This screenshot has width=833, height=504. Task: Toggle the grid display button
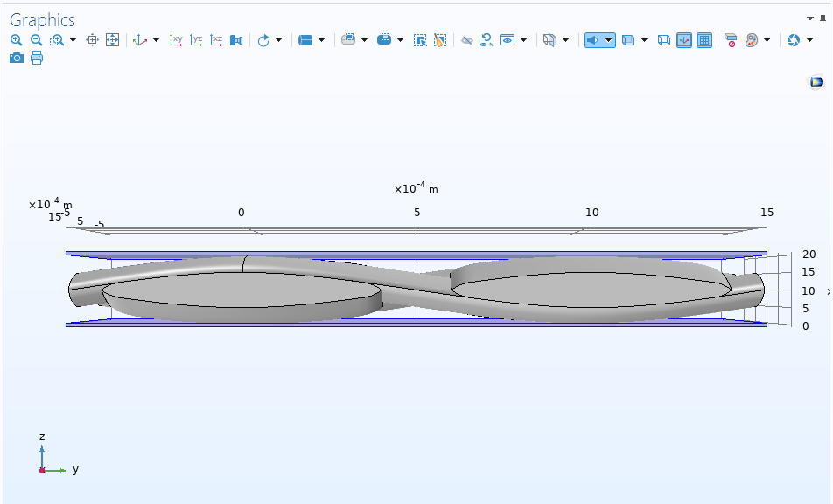704,40
